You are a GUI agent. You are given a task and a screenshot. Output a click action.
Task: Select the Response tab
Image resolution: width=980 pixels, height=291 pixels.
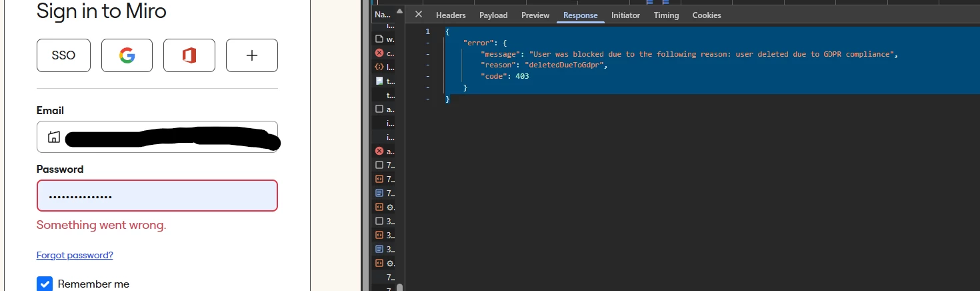[581, 15]
